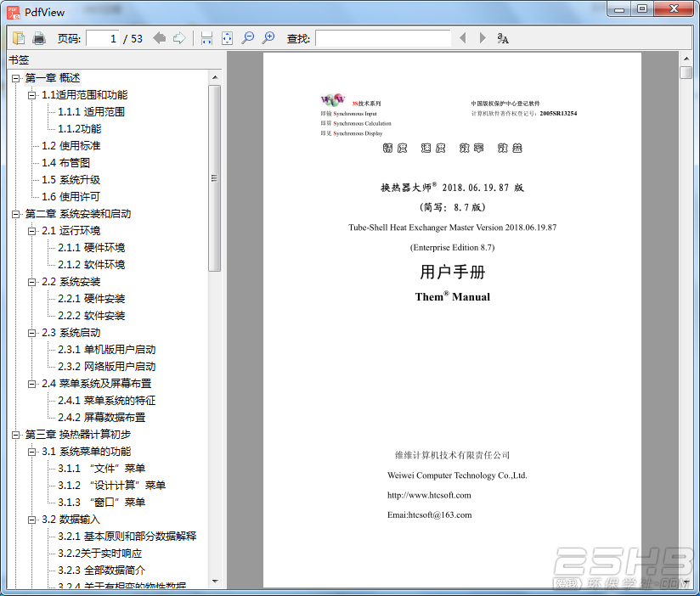Open bookmark 2.1.1 硬件环境
The height and width of the screenshot is (596, 700).
[92, 248]
